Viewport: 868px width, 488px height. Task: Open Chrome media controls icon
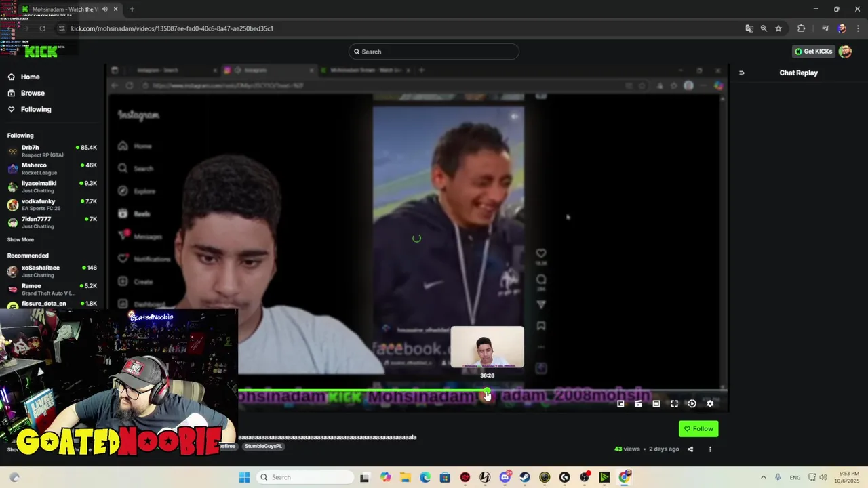(825, 28)
